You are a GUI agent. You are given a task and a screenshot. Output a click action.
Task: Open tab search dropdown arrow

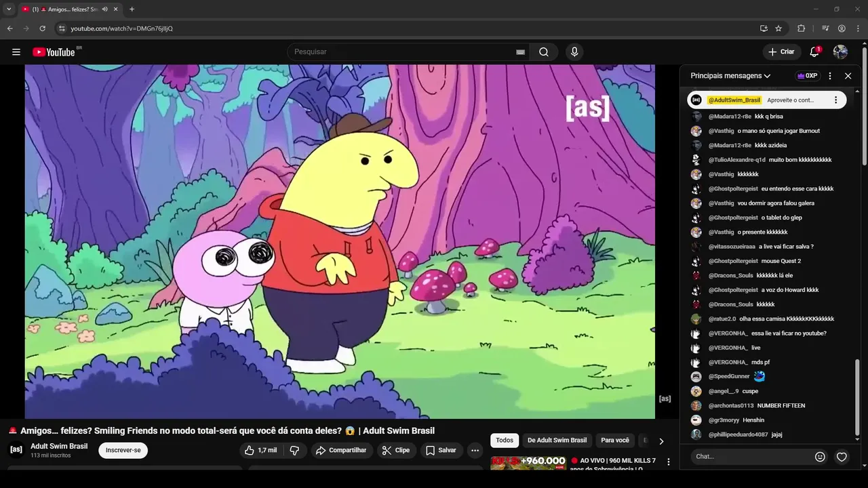[x=9, y=9]
